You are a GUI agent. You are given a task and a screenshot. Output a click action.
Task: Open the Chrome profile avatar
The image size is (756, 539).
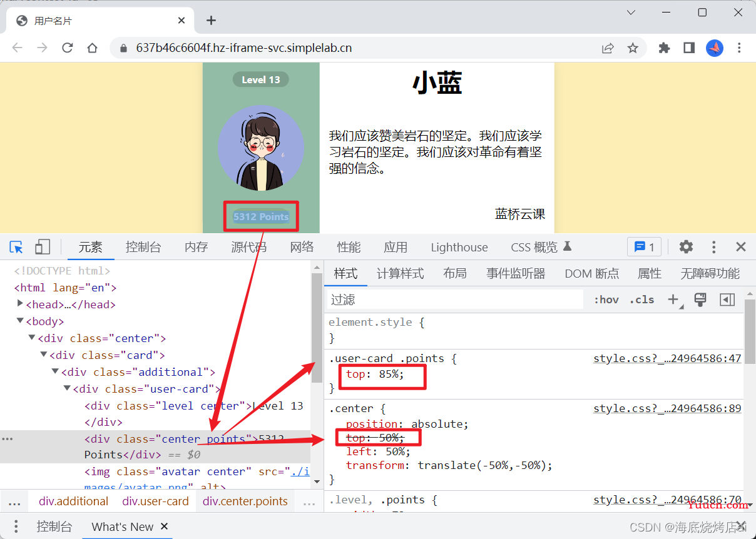coord(715,48)
